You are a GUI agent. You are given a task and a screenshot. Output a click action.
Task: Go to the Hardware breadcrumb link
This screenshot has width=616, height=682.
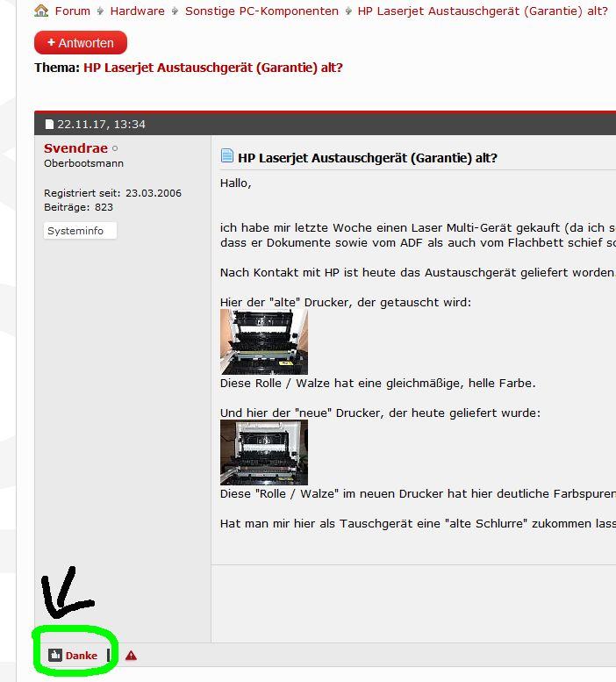[x=138, y=11]
